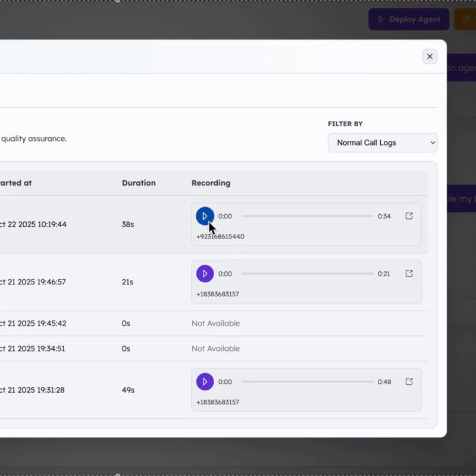Screen dimensions: 476x476
Task: Click the Recording column header
Action: pos(211,183)
